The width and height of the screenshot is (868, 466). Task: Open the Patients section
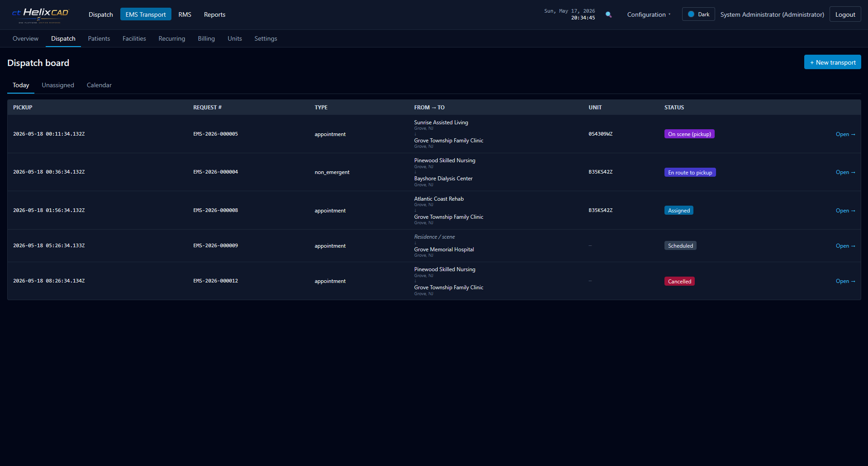coord(99,38)
